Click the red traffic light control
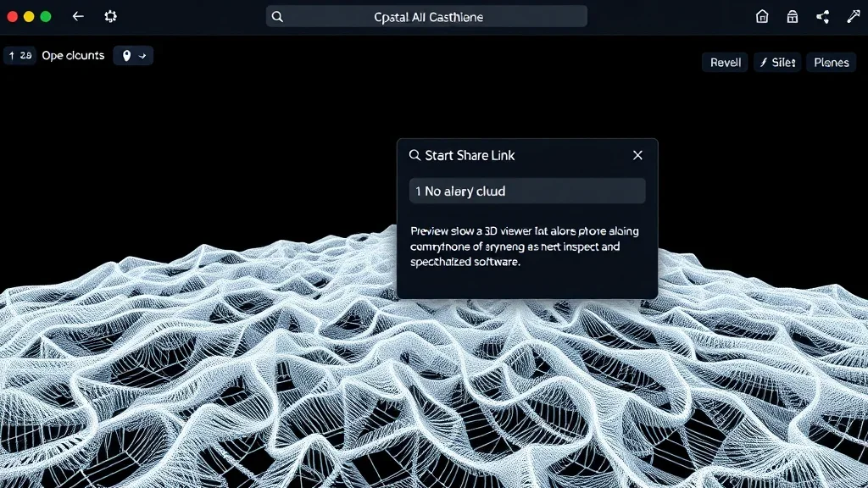This screenshot has width=868, height=488. (x=10, y=15)
